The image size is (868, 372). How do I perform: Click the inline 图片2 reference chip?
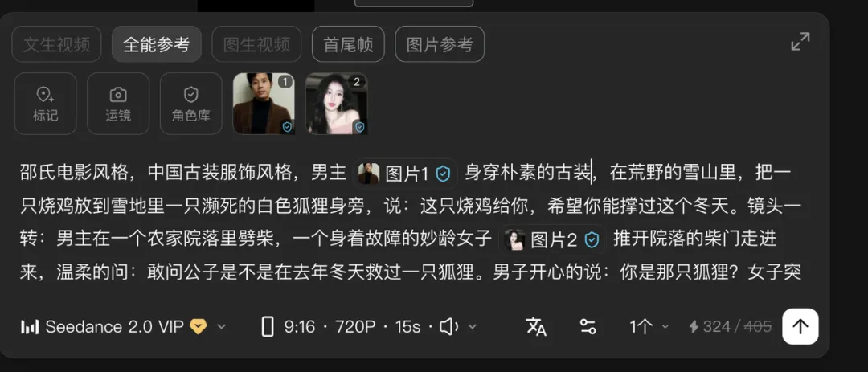point(552,239)
